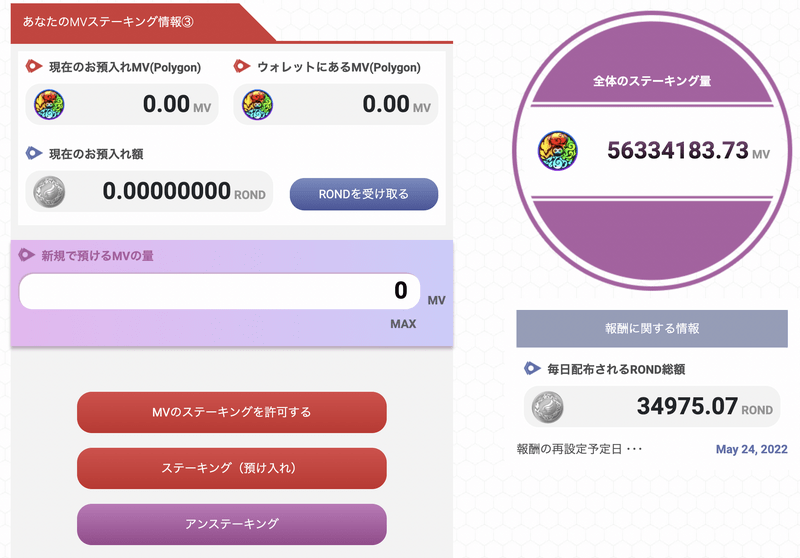
Task: Focus the new MV deposit amount field
Action: [x=220, y=292]
